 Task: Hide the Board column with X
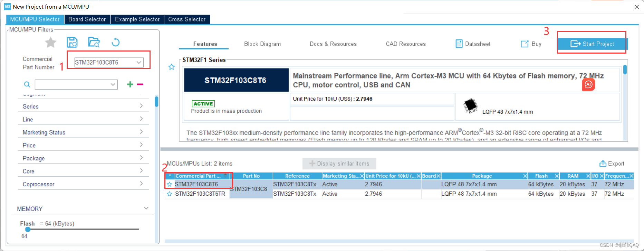(438, 176)
